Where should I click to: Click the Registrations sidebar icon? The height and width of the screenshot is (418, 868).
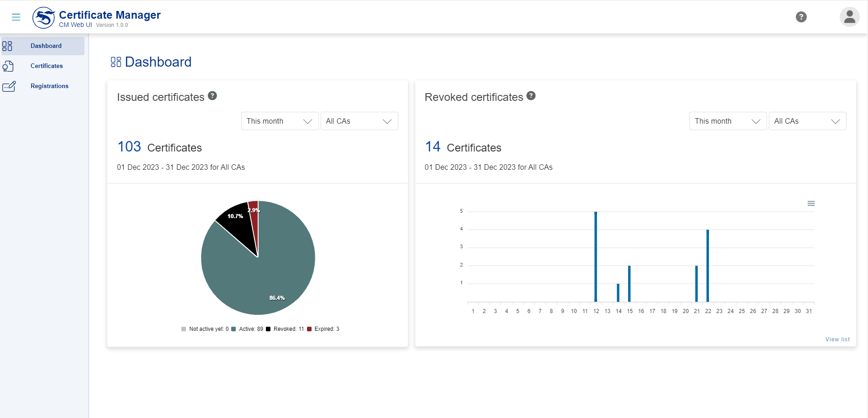[9, 86]
